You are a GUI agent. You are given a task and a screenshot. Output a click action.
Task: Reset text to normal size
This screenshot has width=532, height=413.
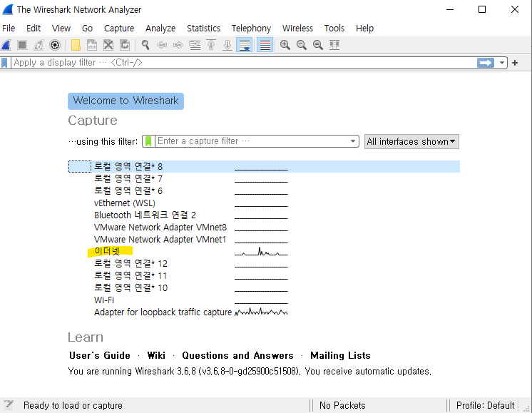point(318,45)
